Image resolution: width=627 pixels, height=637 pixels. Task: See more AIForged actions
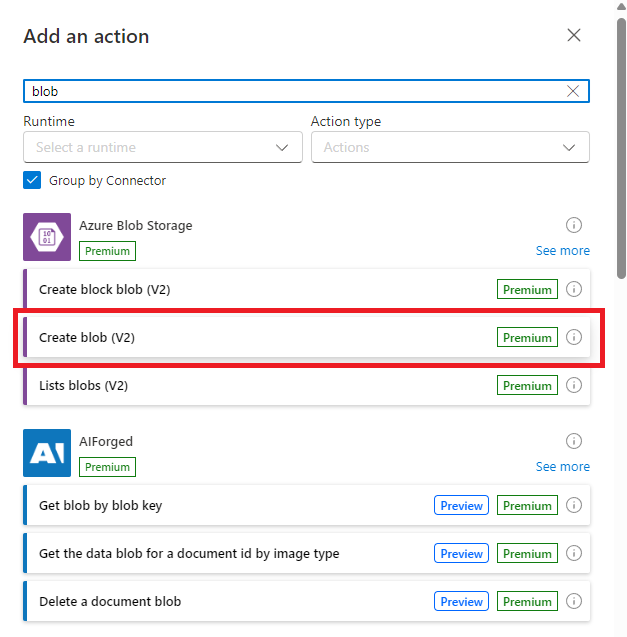562,467
